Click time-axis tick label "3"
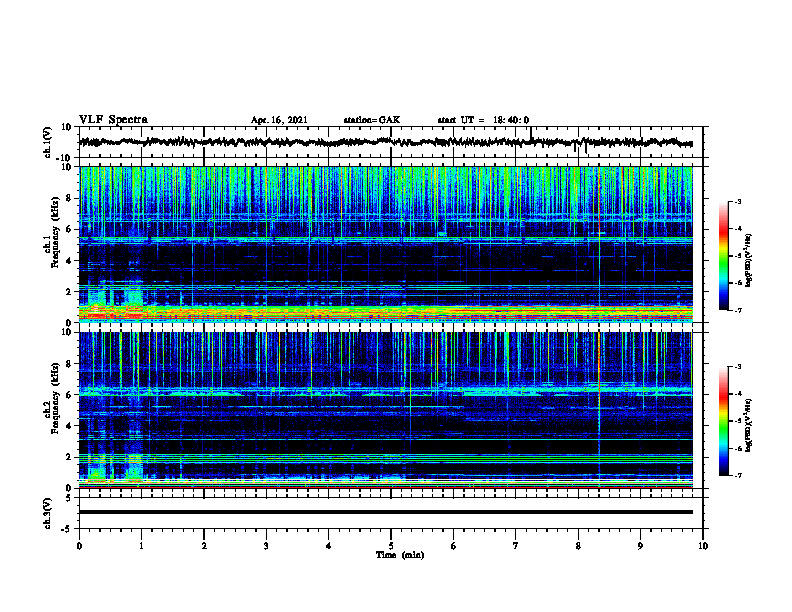Image resolution: width=792 pixels, height=612 pixels. click(x=266, y=546)
